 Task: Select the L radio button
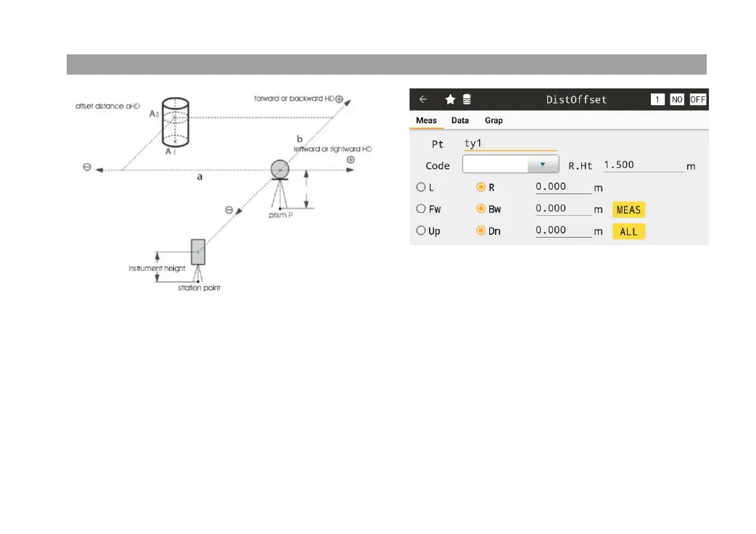pos(421,187)
